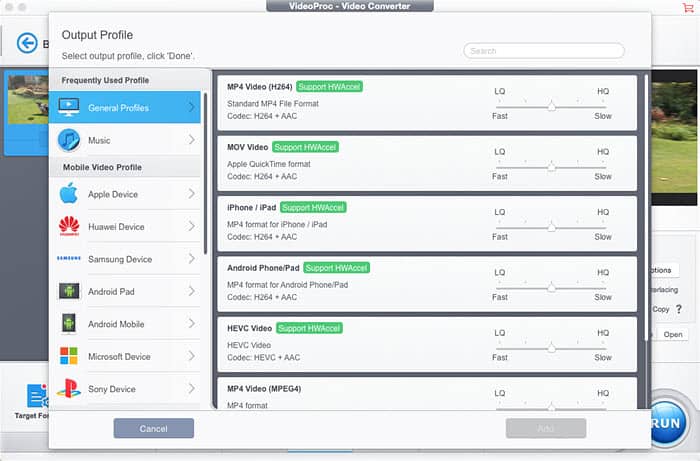The image size is (700, 461).
Task: Click the RUN button
Action: (667, 423)
